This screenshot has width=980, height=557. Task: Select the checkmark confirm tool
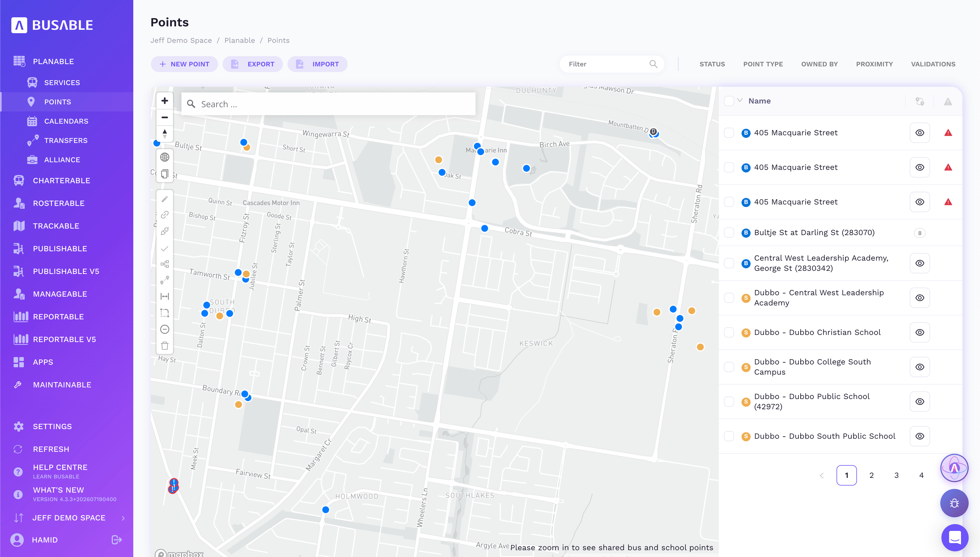click(x=164, y=249)
